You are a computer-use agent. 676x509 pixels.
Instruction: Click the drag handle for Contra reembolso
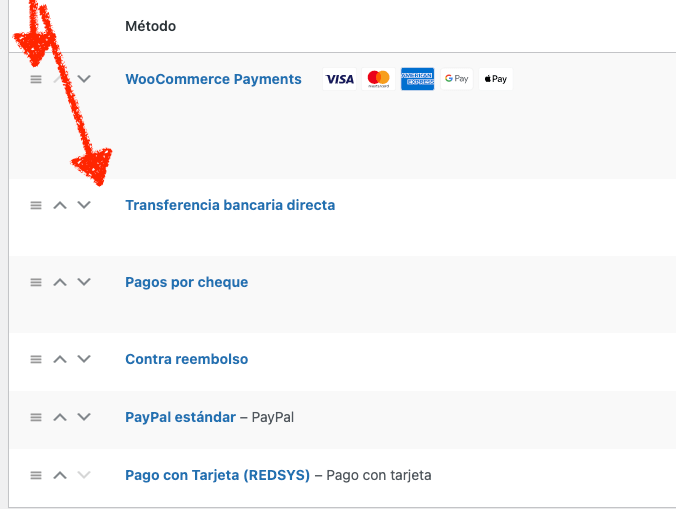pyautogui.click(x=36, y=359)
